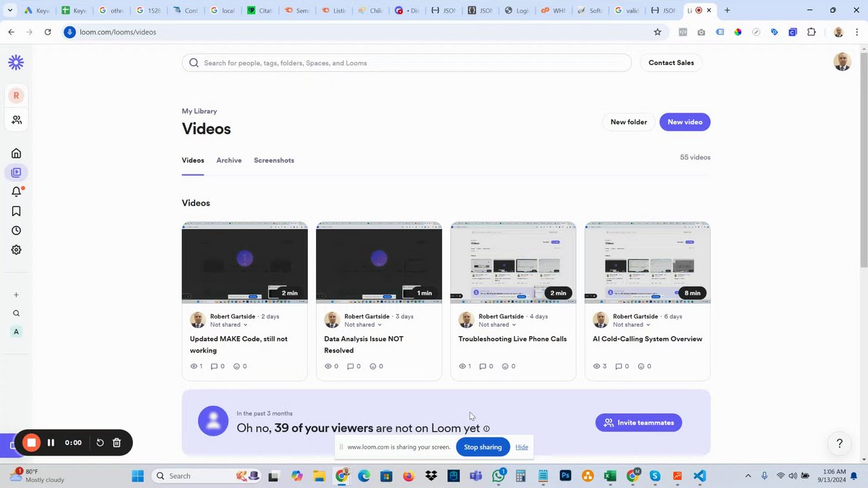868x488 pixels.
Task: Restart the recording
Action: 100,443
